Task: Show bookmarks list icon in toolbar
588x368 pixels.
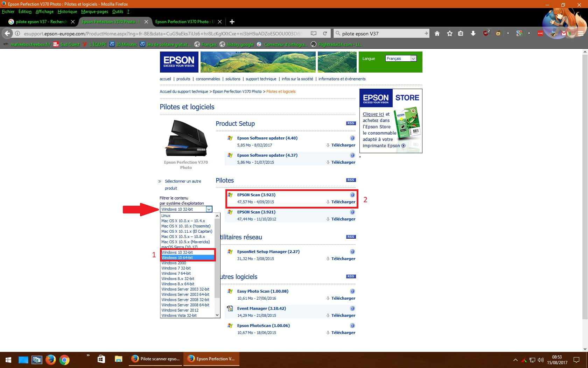Action: click(x=461, y=33)
